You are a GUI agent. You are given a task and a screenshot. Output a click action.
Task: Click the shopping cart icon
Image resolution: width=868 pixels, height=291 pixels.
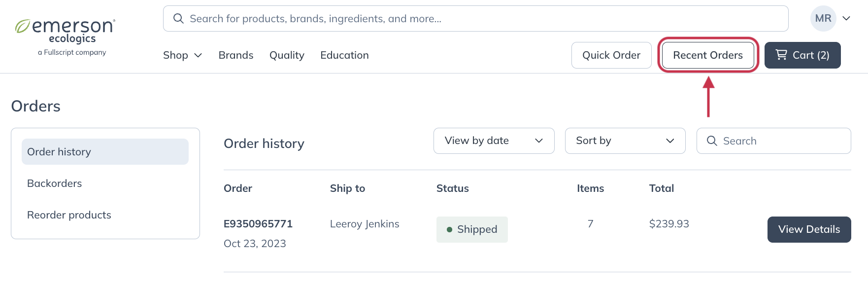(x=781, y=55)
